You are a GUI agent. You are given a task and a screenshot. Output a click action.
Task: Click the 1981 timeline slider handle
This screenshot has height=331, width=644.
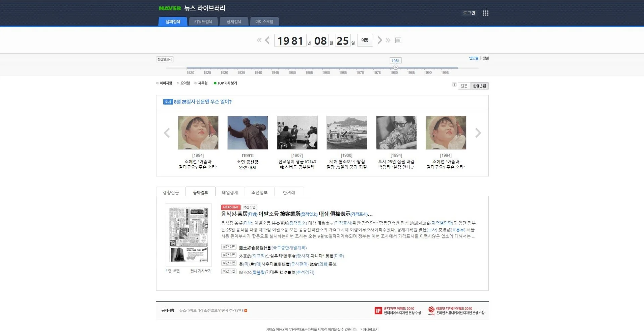pos(395,67)
